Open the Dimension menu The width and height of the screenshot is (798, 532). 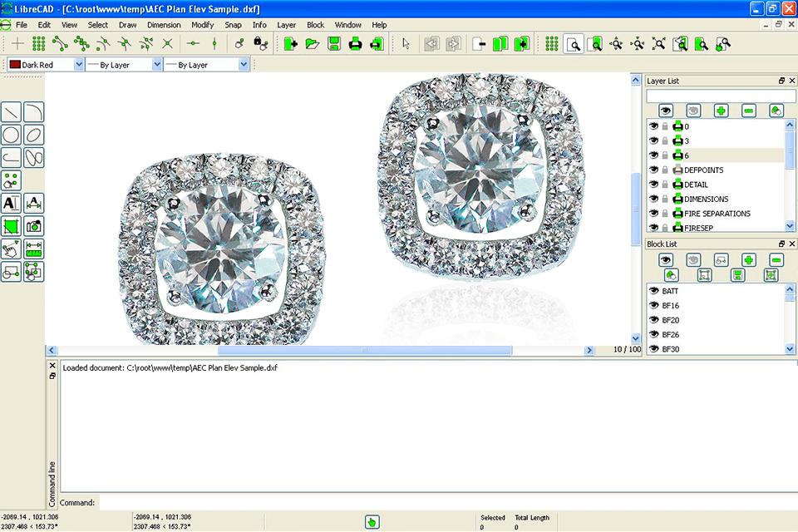(164, 25)
